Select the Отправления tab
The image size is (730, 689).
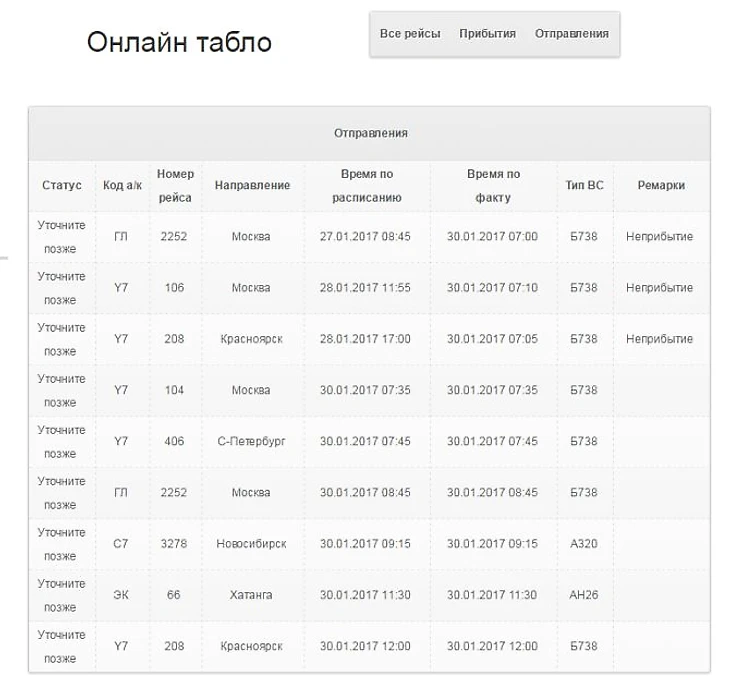pos(572,34)
